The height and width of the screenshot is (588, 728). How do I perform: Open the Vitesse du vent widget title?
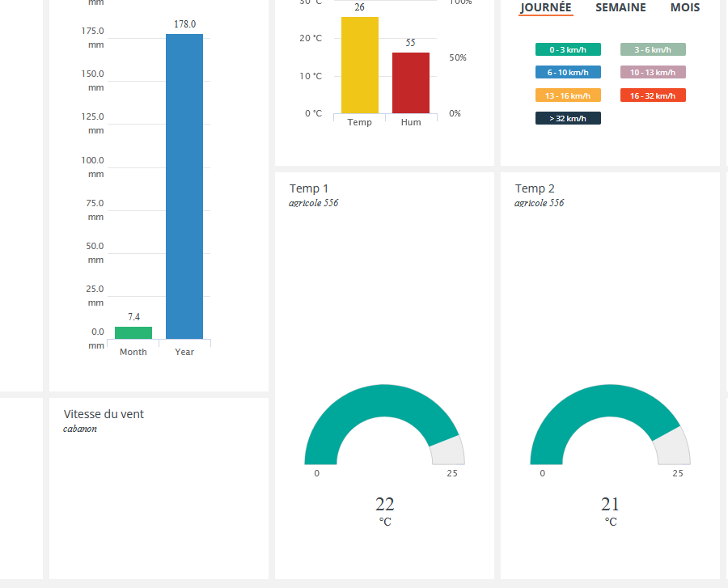(104, 414)
